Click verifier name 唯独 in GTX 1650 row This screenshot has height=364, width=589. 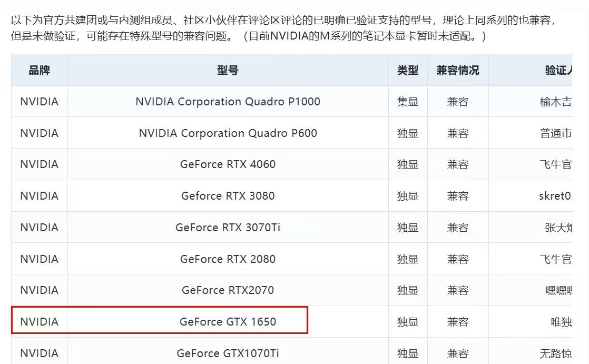(561, 321)
